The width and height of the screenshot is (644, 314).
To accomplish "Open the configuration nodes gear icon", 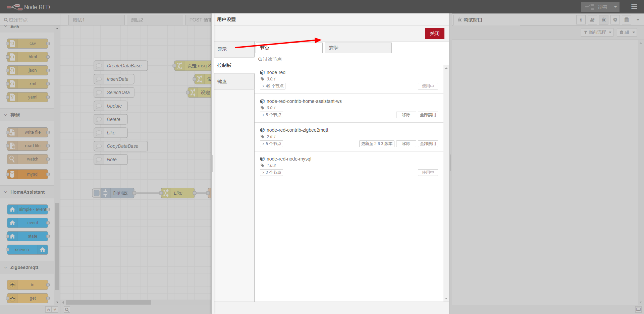I will point(615,20).
